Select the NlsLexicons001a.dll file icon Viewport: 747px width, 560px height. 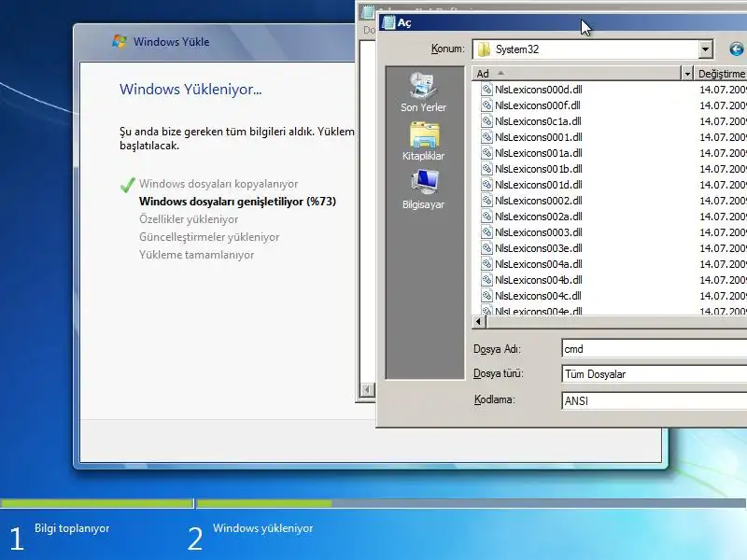[486, 153]
